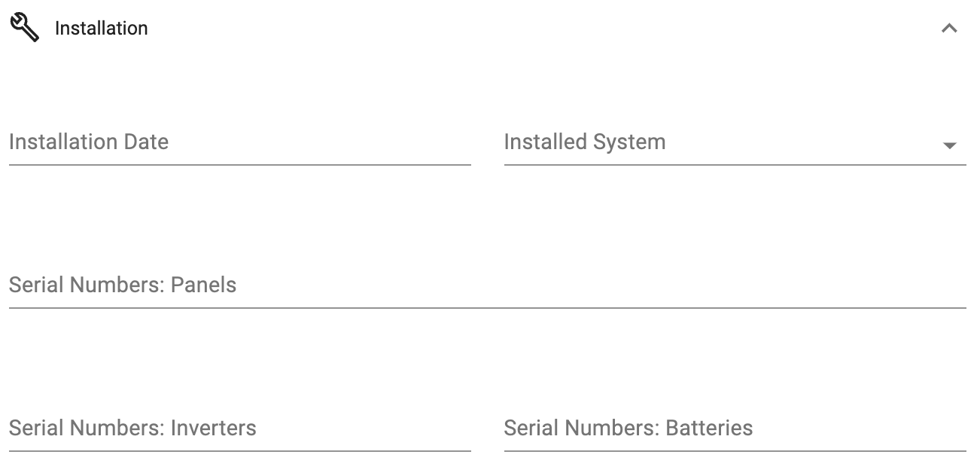Open the Installed System dropdown arrow
This screenshot has width=980, height=476.
(x=949, y=145)
